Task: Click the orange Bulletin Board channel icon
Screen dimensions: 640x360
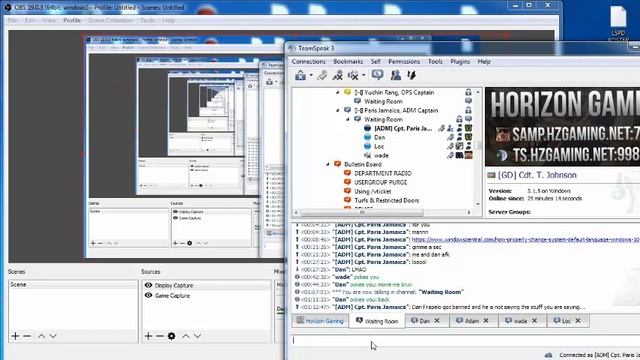Action: (337, 164)
